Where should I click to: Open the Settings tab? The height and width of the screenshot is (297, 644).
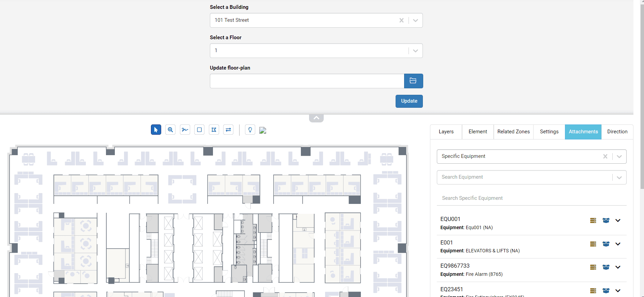point(549,132)
